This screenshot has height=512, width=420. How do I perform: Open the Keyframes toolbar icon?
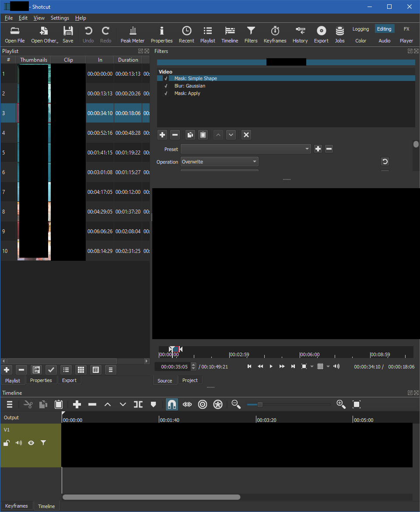coord(275,35)
